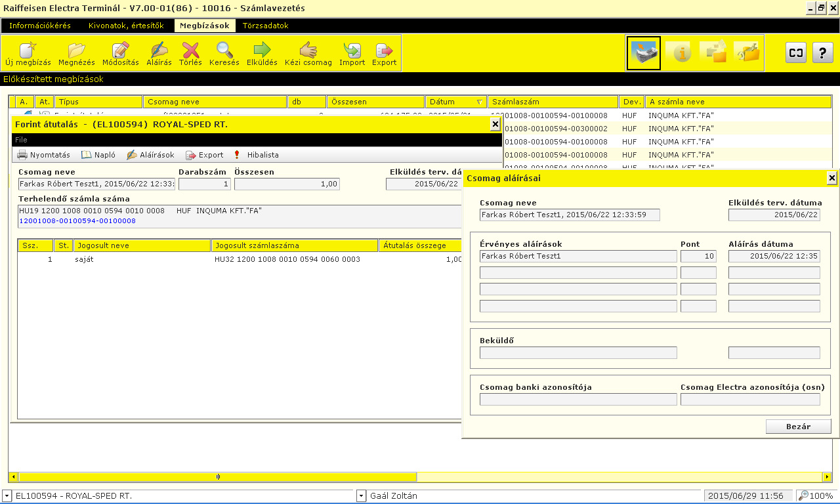Viewport: 840px width, 504px height.
Task: Click the blue account number 12001008-00100594-00100008
Action: click(77, 221)
